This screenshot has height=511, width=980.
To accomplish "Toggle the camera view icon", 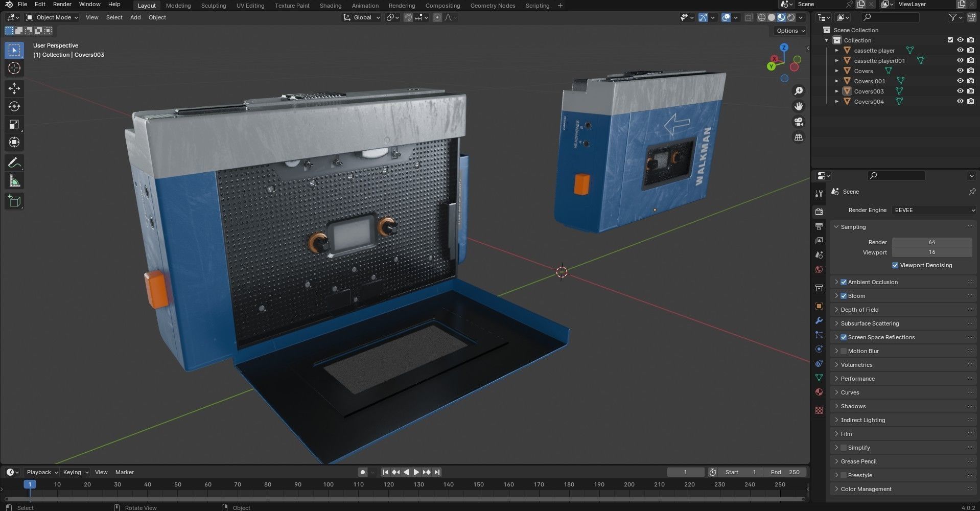I will [x=798, y=122].
